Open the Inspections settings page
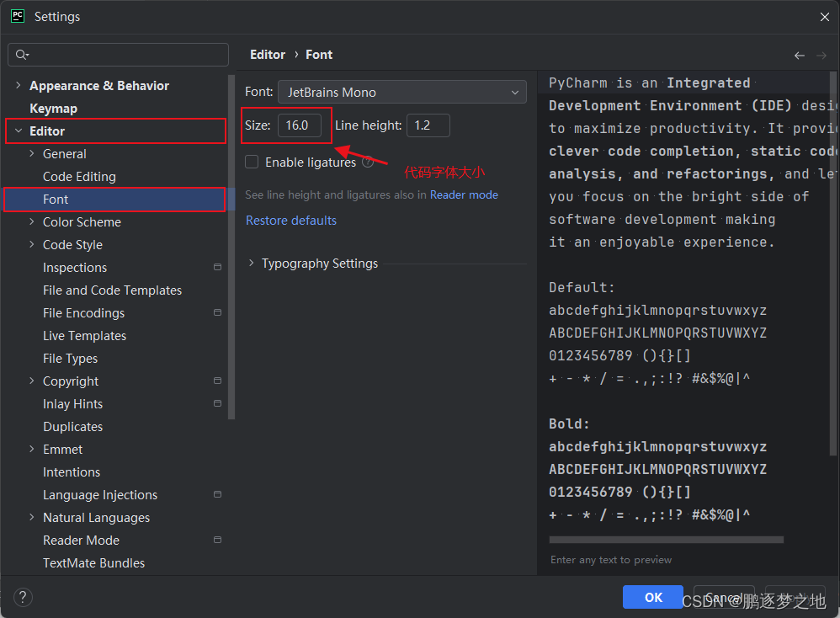The width and height of the screenshot is (840, 618). pyautogui.click(x=75, y=268)
